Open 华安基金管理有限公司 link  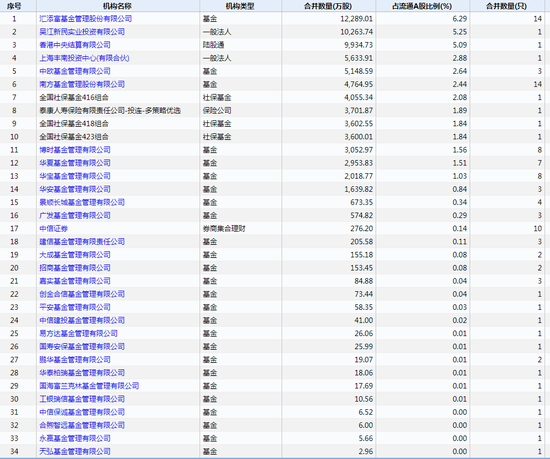[75, 189]
